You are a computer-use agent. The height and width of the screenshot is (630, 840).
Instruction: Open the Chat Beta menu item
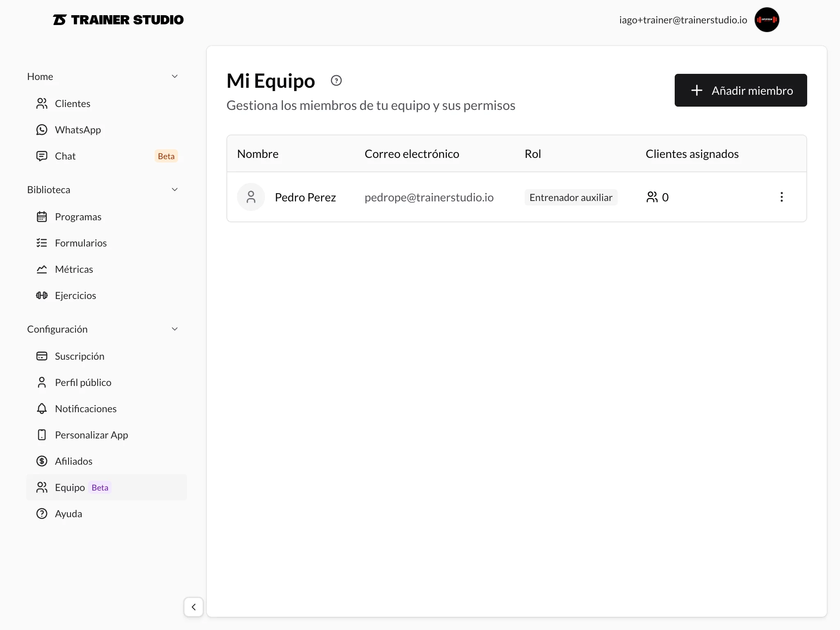point(66,156)
